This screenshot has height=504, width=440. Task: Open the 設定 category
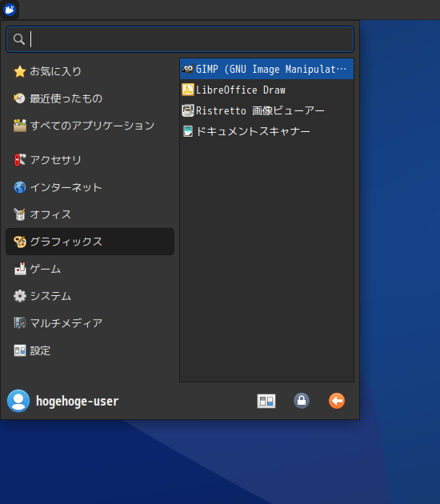click(90, 350)
